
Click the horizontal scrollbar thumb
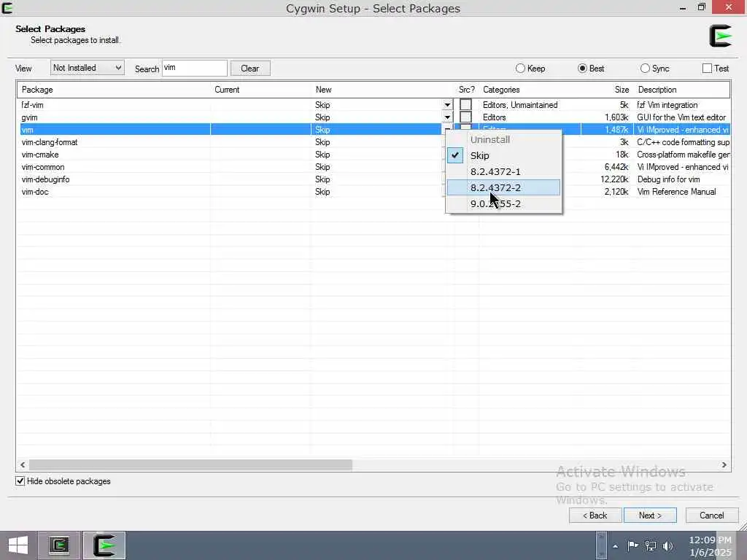[190, 464]
